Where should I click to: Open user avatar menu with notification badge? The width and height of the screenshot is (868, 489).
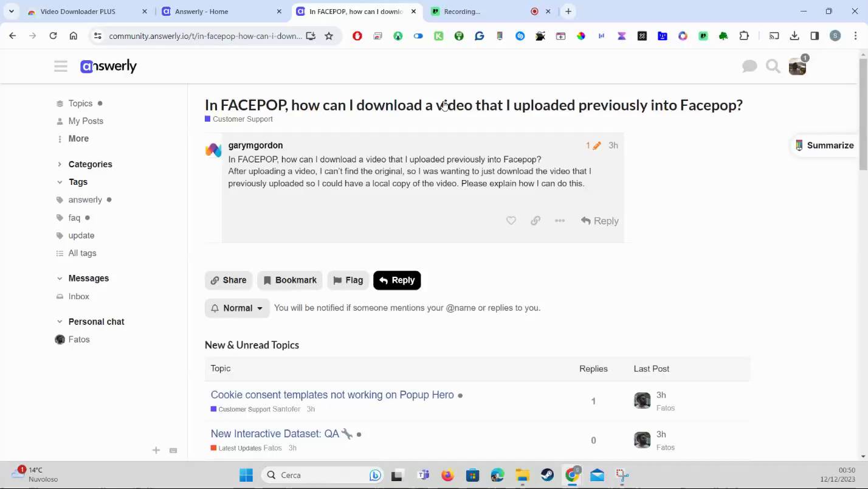[797, 66]
